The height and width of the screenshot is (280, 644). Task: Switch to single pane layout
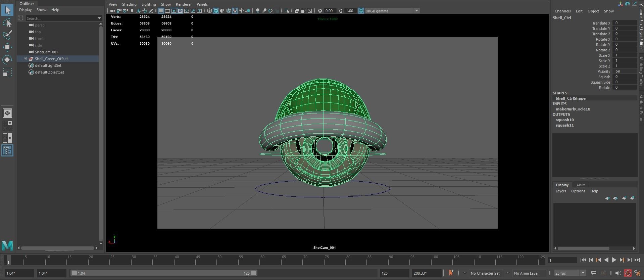coord(7,113)
